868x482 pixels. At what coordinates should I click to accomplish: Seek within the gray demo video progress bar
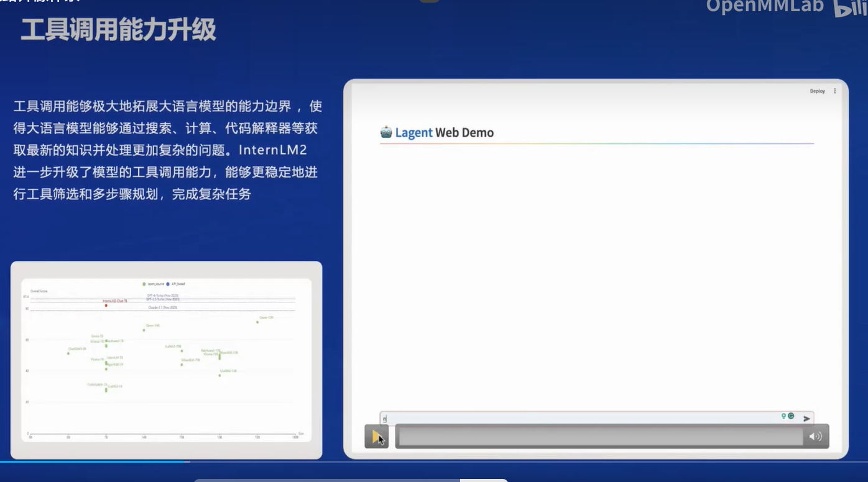(x=600, y=437)
